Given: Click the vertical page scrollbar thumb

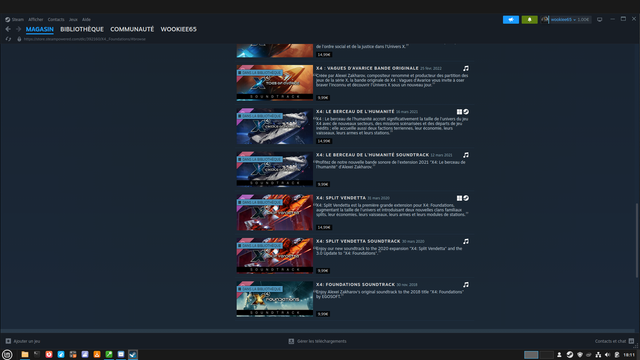Looking at the screenshot, I should pyautogui.click(x=637, y=241).
